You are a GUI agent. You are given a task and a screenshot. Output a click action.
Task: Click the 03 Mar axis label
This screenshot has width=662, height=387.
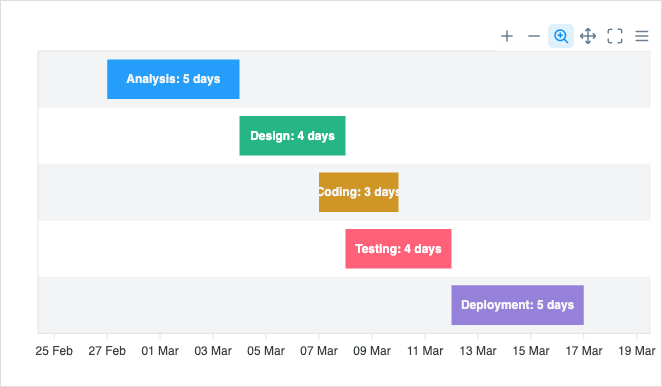pyautogui.click(x=213, y=351)
